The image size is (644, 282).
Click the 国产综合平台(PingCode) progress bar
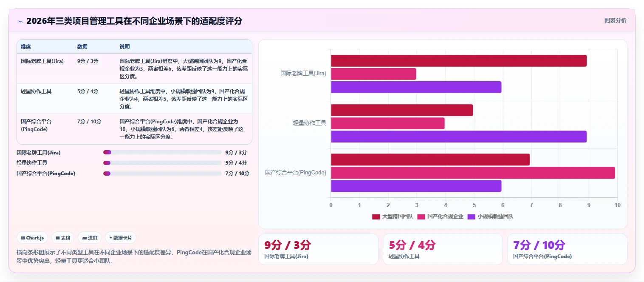162,174
